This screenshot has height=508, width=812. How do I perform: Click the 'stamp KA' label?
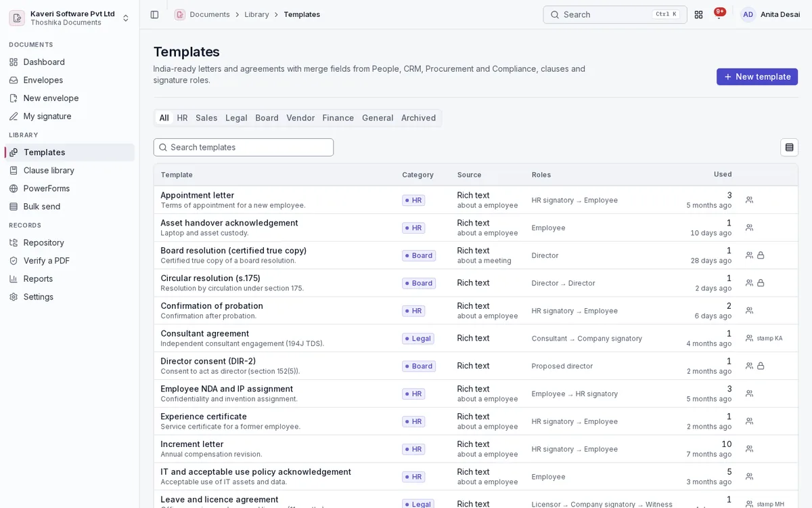click(x=769, y=338)
